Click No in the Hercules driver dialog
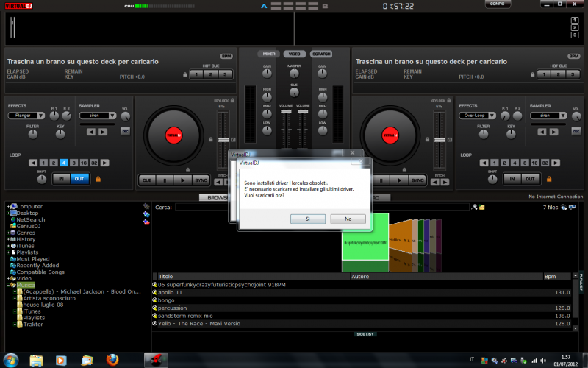The image size is (588, 368). (348, 219)
